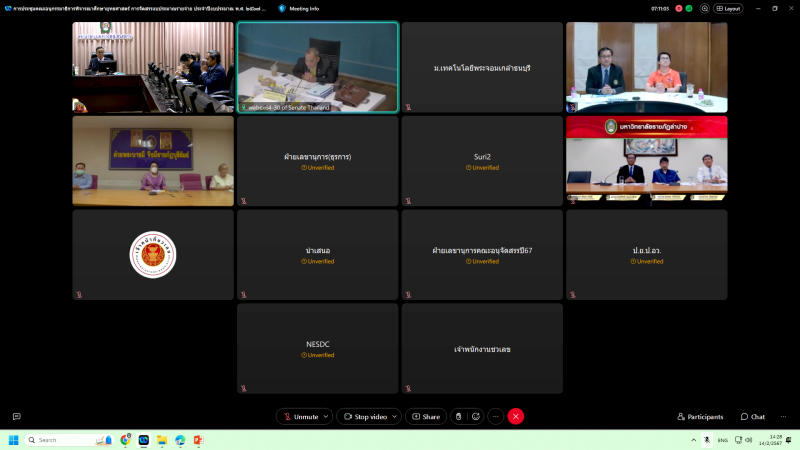Image resolution: width=800 pixels, height=450 pixels.
Task: Open panel options ellipsis next to Chat
Action: [783, 416]
